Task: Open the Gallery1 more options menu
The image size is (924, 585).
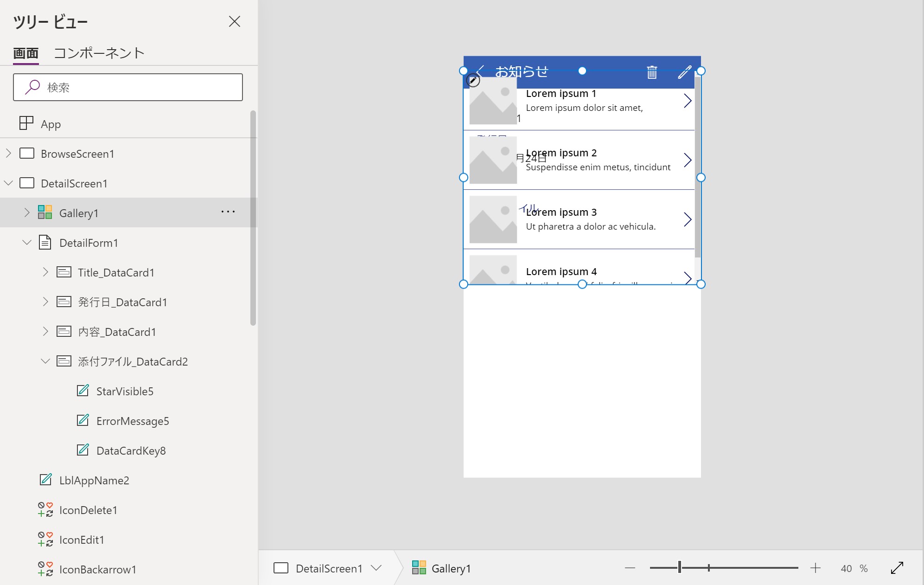Action: click(x=228, y=212)
